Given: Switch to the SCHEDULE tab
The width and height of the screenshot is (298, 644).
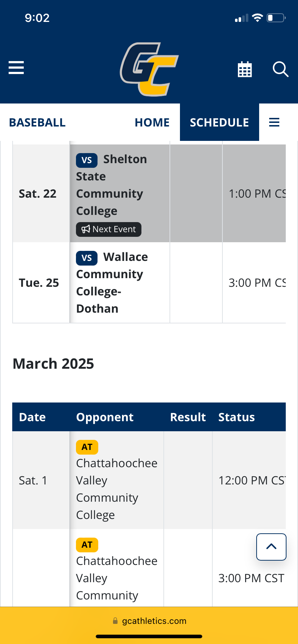Looking at the screenshot, I should (219, 122).
